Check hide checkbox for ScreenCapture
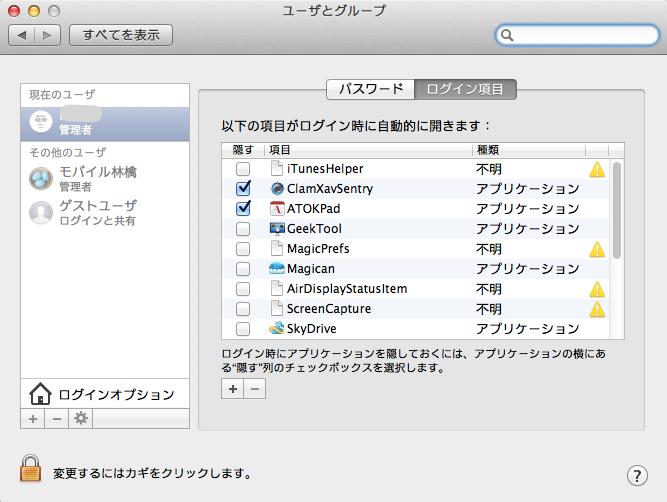 243,309
